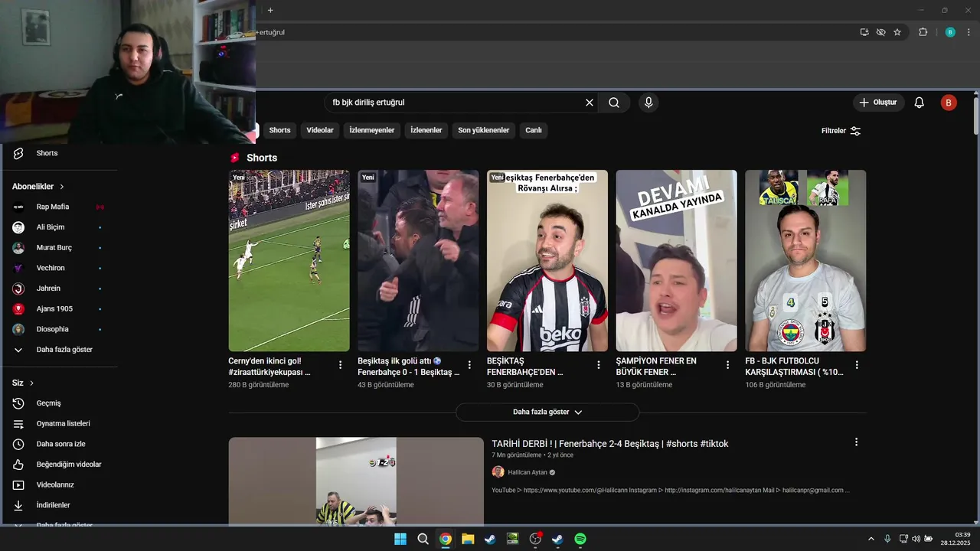Open options for Cerny'den ikinci gol short
Viewport: 980px width, 551px height.
[x=341, y=365]
